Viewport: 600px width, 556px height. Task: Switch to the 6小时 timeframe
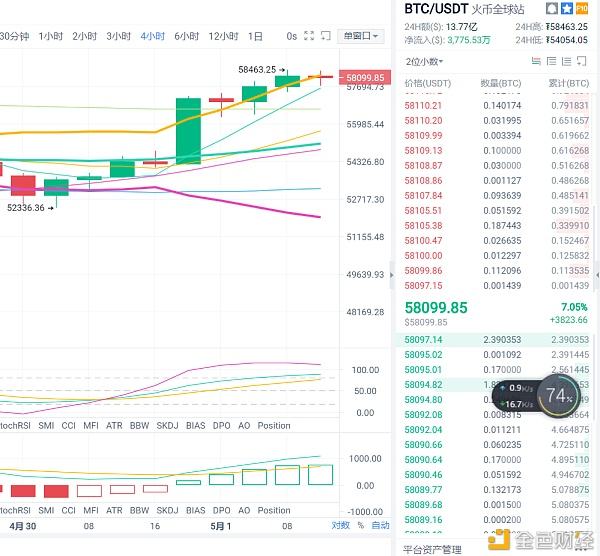pos(186,36)
